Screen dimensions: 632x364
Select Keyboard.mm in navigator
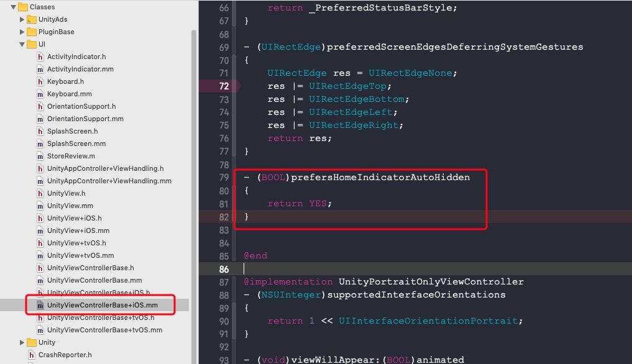point(70,94)
